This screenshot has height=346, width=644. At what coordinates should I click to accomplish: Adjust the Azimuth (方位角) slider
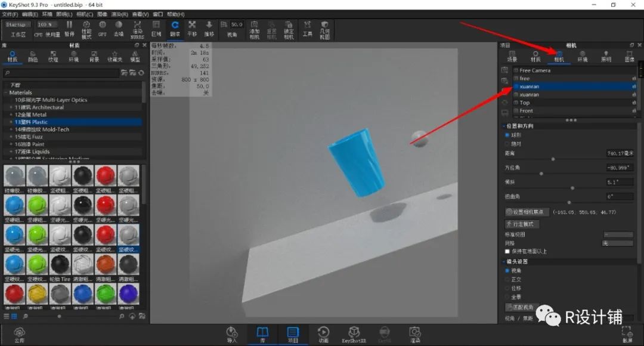pos(541,174)
